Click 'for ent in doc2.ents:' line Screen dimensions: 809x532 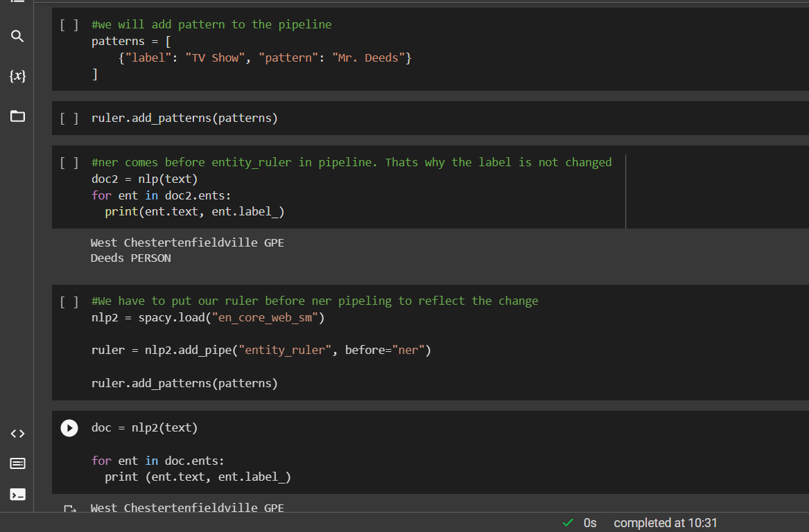[x=161, y=195]
